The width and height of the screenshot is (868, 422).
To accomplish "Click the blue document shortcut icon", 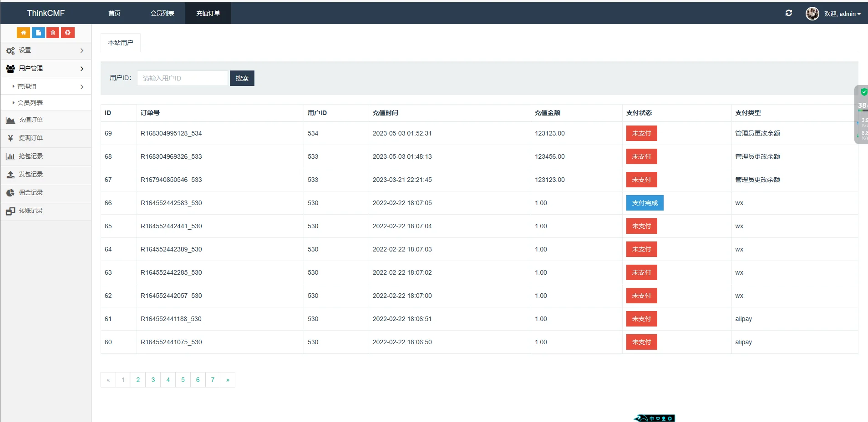I will (38, 33).
